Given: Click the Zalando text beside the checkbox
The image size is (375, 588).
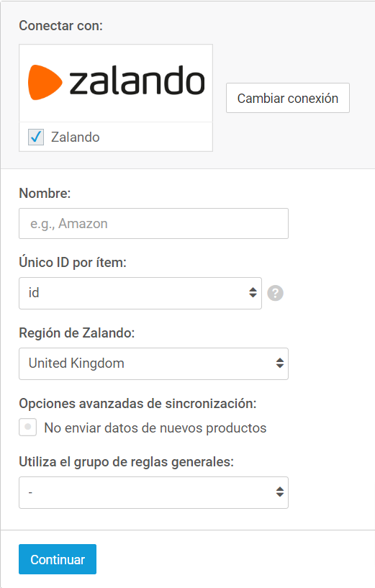Looking at the screenshot, I should pyautogui.click(x=76, y=137).
